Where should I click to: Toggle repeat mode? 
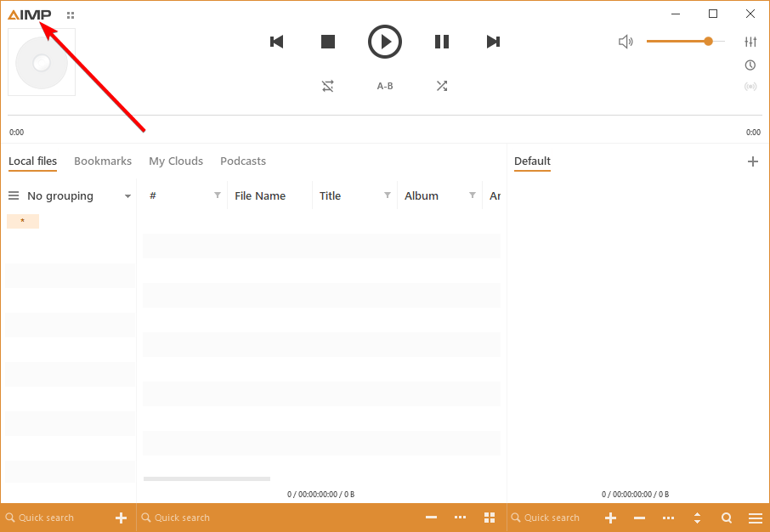click(327, 86)
